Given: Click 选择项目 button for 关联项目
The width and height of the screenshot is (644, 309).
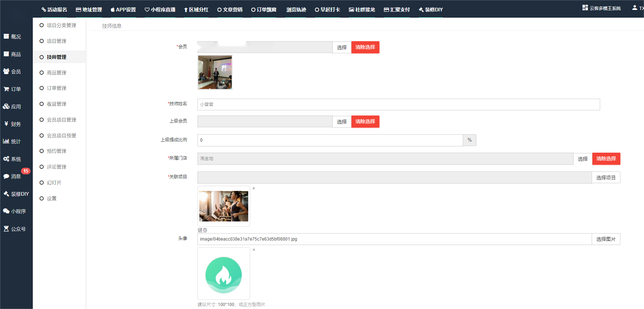Looking at the screenshot, I should [606, 178].
